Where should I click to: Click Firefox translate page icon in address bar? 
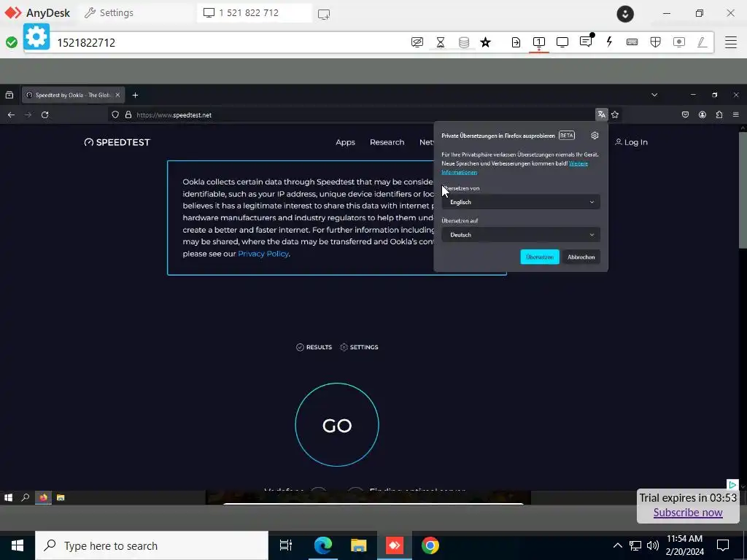(601, 114)
